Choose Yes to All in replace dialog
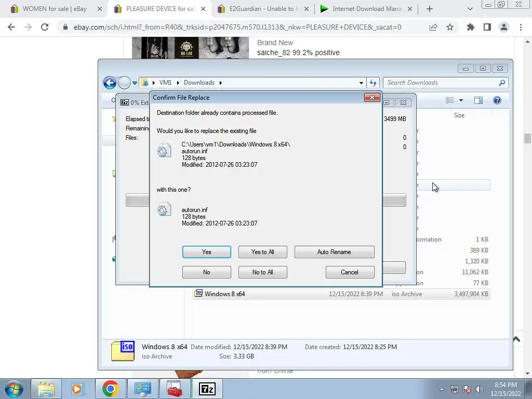Image resolution: width=532 pixels, height=399 pixels. (262, 252)
